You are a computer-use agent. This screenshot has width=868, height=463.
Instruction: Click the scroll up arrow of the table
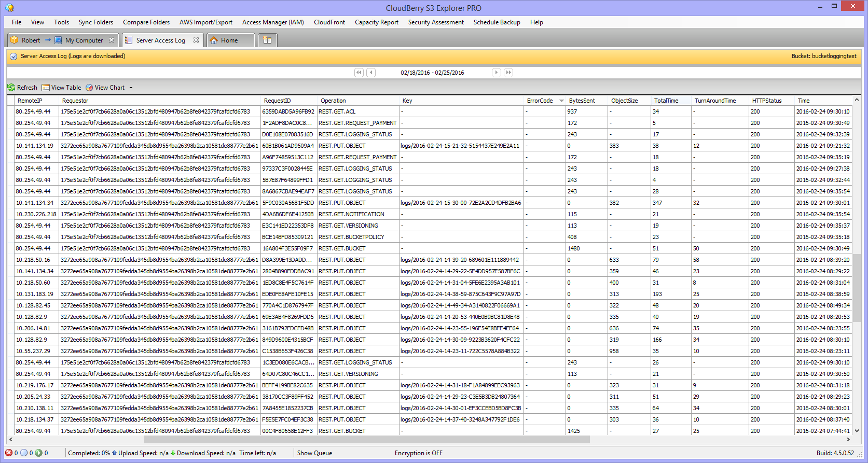pyautogui.click(x=857, y=100)
